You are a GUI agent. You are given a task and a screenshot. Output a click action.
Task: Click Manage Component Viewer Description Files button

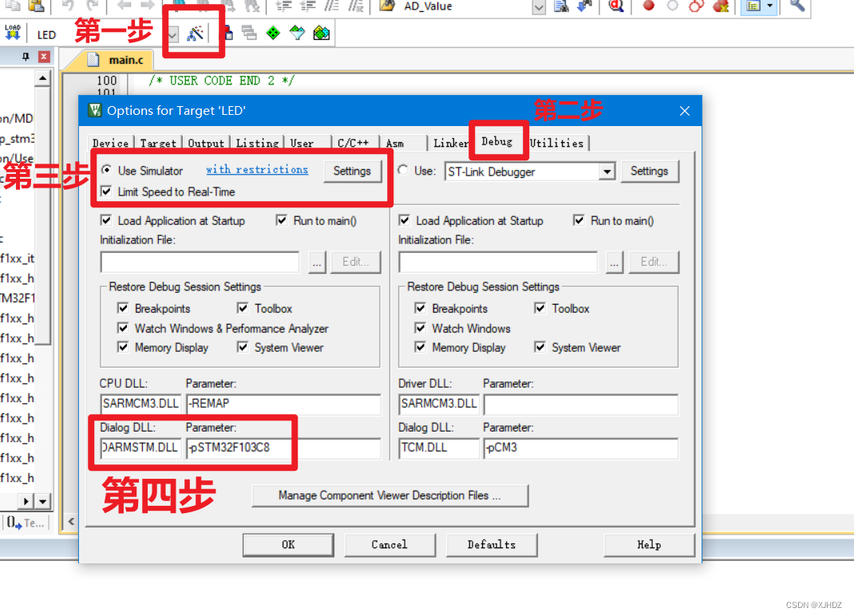tap(389, 496)
